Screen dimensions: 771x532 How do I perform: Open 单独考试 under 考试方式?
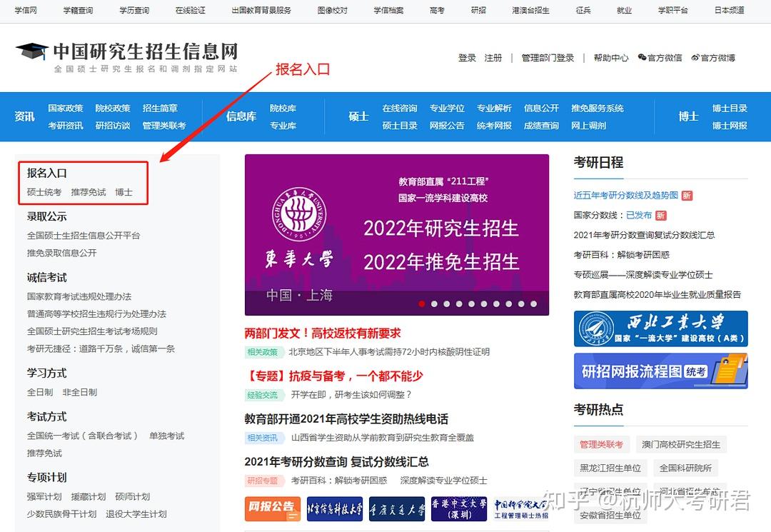click(166, 436)
